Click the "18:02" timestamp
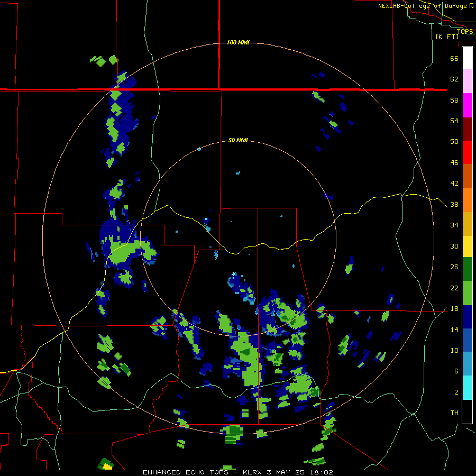Screen dimensions: 476x476 (x=322, y=472)
